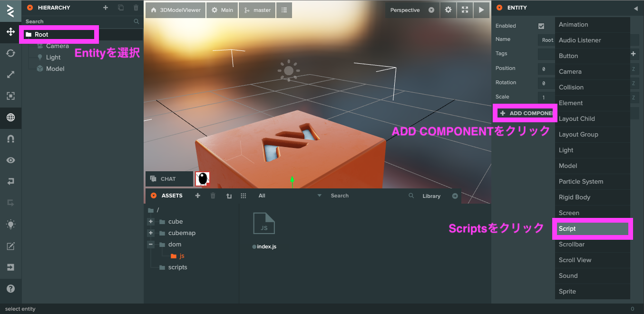Open the master branch button
This screenshot has height=314, width=644.
pos(257,10)
